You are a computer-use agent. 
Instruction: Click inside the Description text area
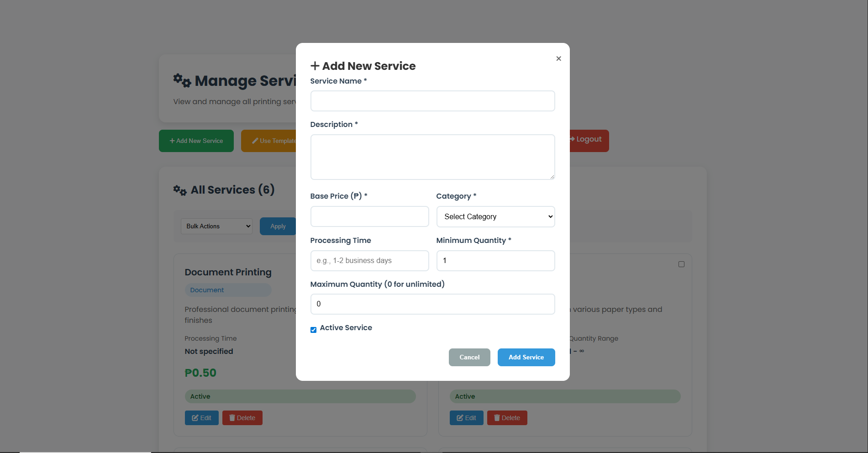click(x=432, y=157)
